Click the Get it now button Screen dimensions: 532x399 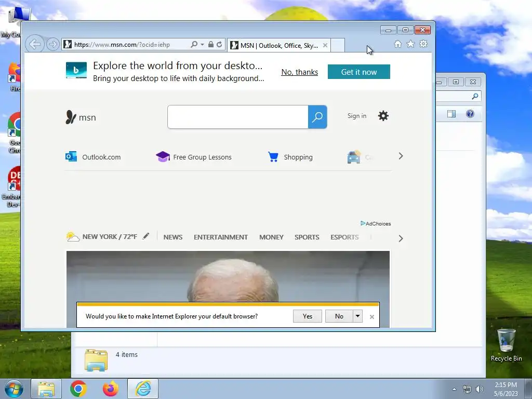point(358,72)
